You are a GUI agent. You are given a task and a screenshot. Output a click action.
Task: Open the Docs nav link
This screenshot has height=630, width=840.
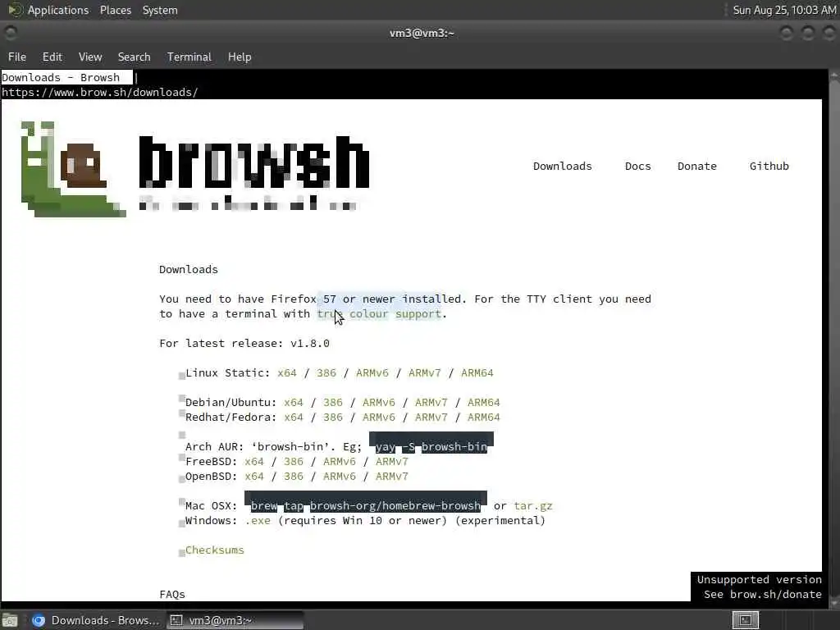pyautogui.click(x=637, y=166)
